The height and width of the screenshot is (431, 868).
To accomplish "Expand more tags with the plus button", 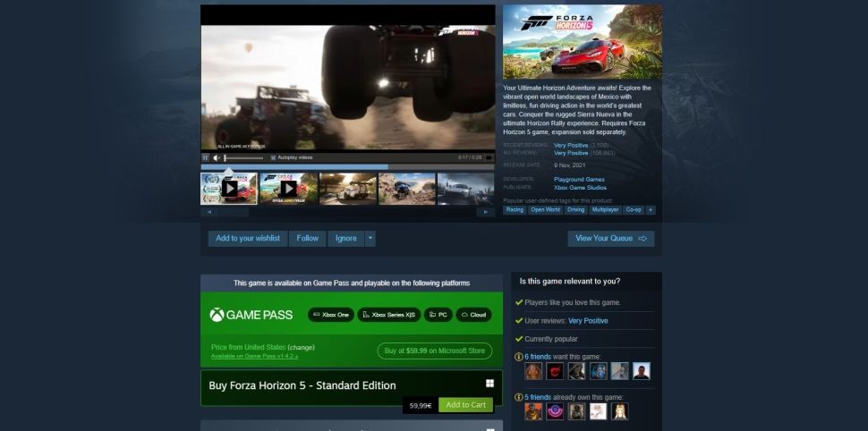I will (x=651, y=209).
